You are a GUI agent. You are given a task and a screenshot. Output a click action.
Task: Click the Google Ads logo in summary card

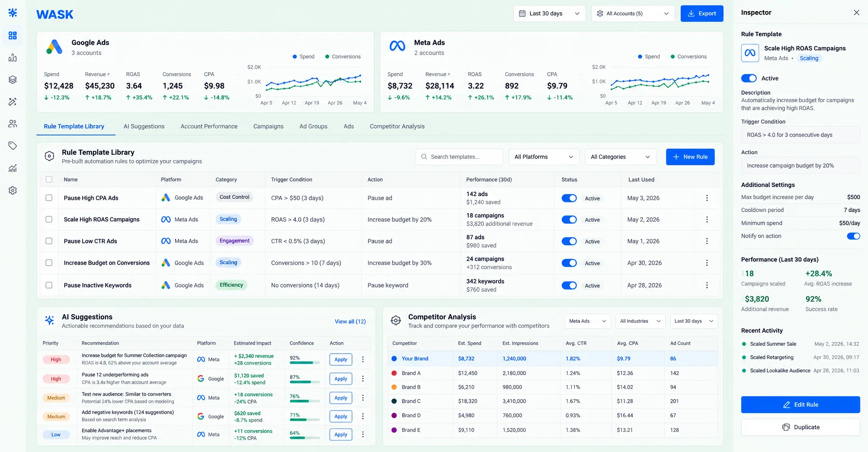point(54,47)
